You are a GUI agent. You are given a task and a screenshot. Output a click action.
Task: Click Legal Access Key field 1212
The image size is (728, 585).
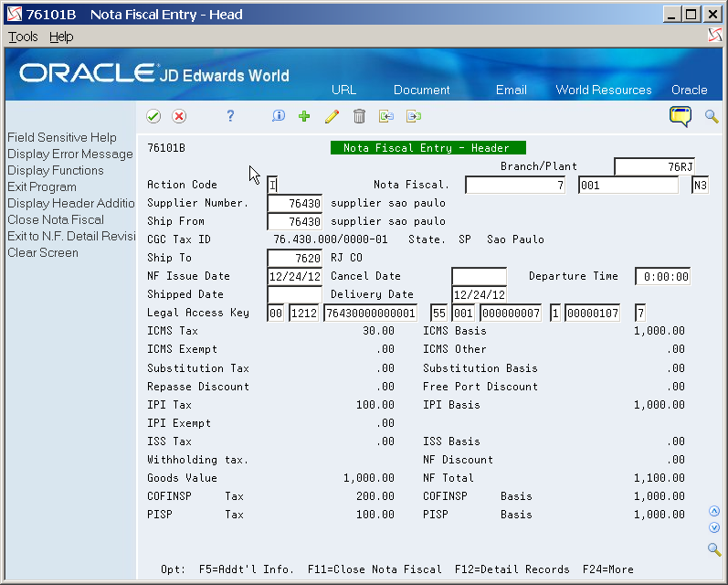[x=304, y=314]
